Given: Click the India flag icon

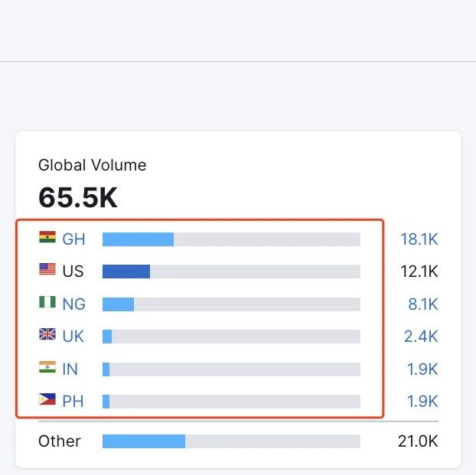Looking at the screenshot, I should 47,368.
